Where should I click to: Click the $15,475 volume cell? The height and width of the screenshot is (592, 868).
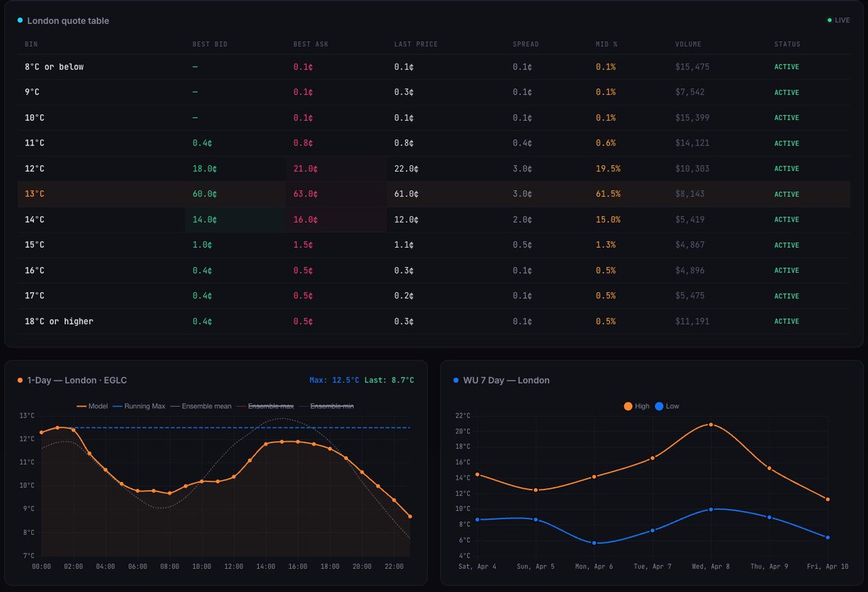(692, 67)
